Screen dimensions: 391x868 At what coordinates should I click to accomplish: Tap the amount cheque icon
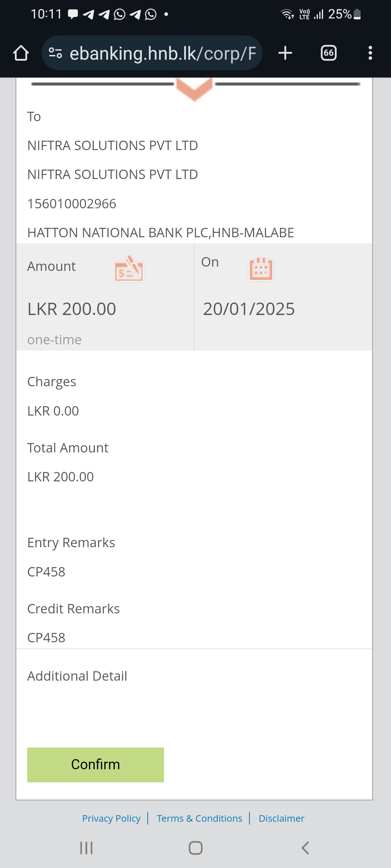[129, 269]
